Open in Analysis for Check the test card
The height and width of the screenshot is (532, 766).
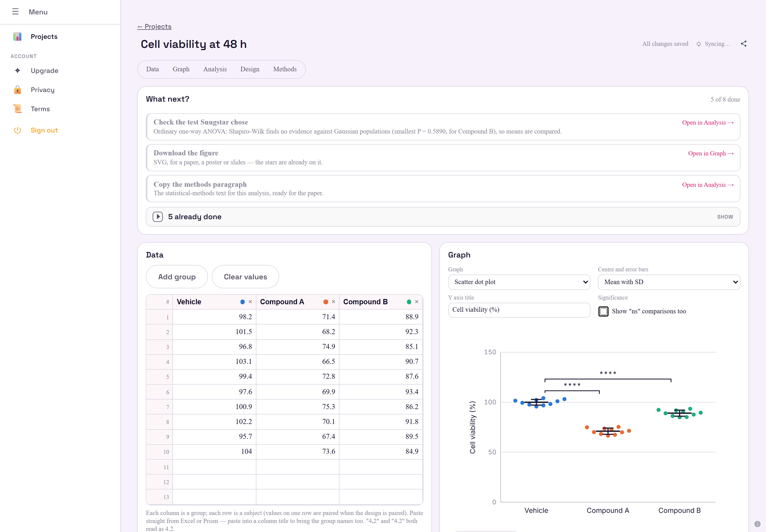coord(708,122)
